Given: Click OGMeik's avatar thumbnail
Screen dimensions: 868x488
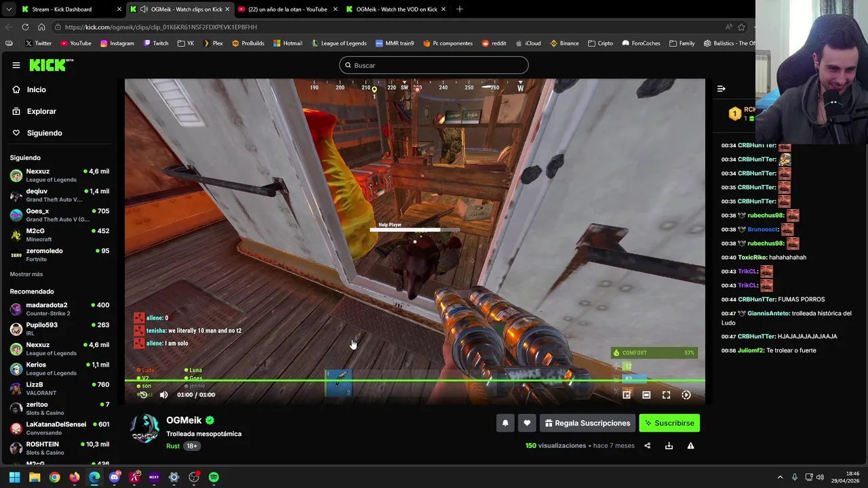Looking at the screenshot, I should point(144,428).
